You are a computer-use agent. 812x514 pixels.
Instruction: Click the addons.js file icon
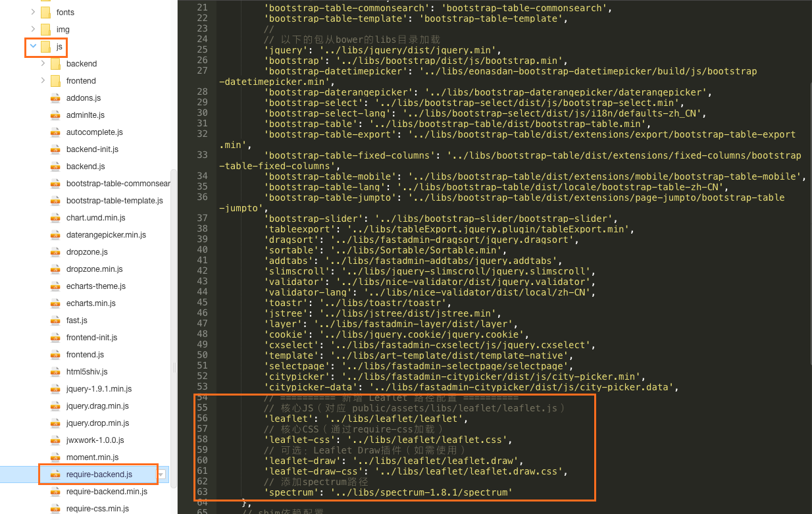coord(55,97)
